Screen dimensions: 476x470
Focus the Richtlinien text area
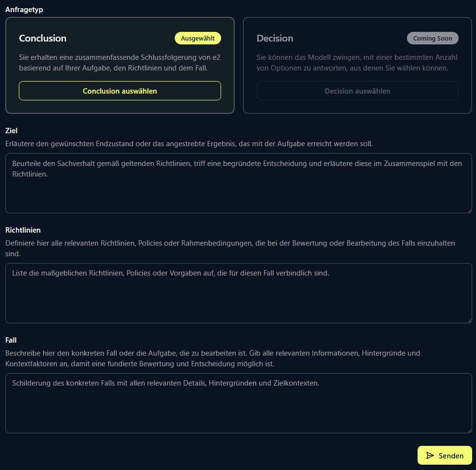click(238, 293)
